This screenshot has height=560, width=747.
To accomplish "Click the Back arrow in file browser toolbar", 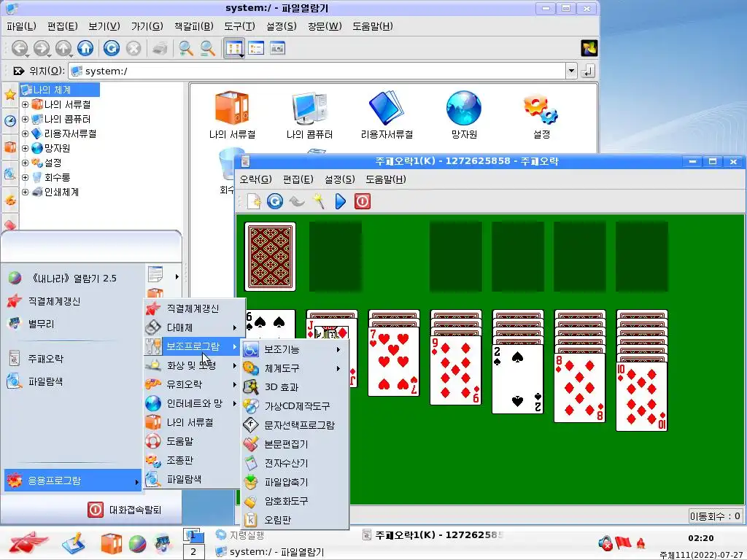I will pos(20,48).
